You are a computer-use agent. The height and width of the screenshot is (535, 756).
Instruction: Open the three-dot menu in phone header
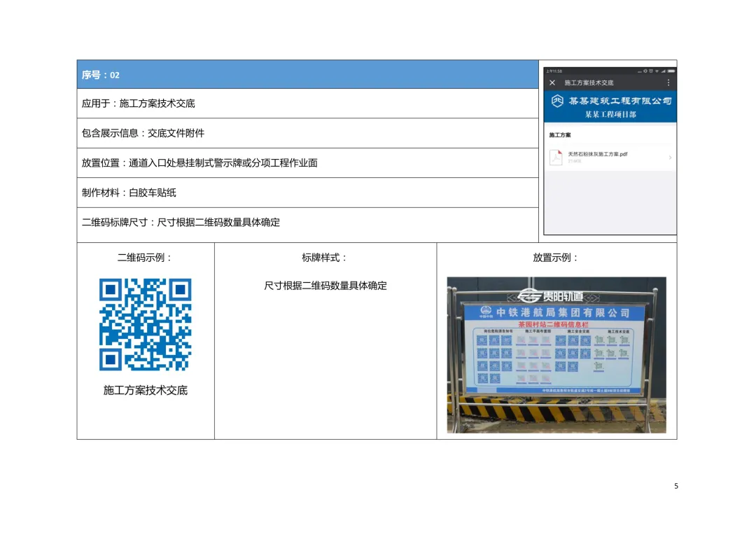668,83
